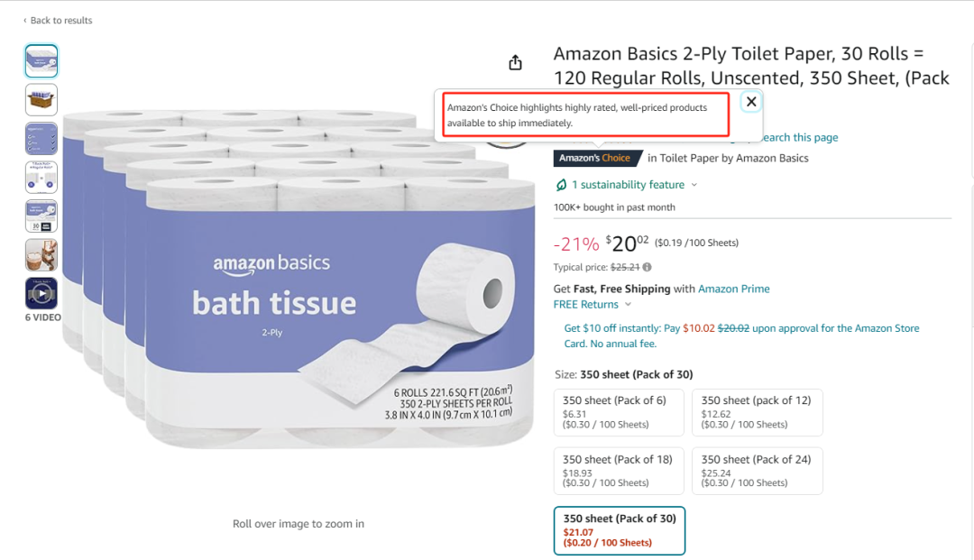This screenshot has height=560, width=974.
Task: Select the 350 sheet pack of 12 option
Action: pos(757,412)
